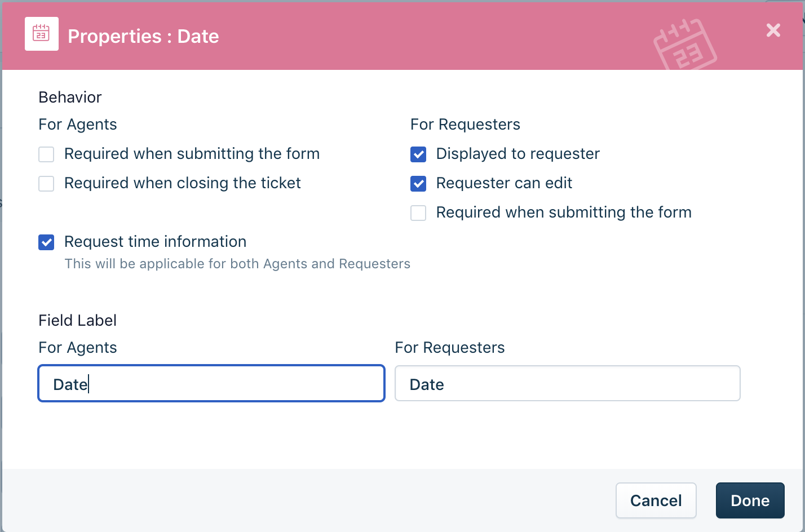The image size is (805, 532).
Task: Click the Date calendar icon in header
Action: coord(41,34)
